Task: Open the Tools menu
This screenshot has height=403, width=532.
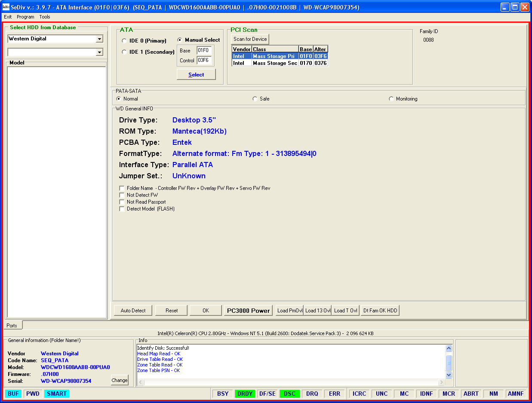Action: tap(45, 17)
